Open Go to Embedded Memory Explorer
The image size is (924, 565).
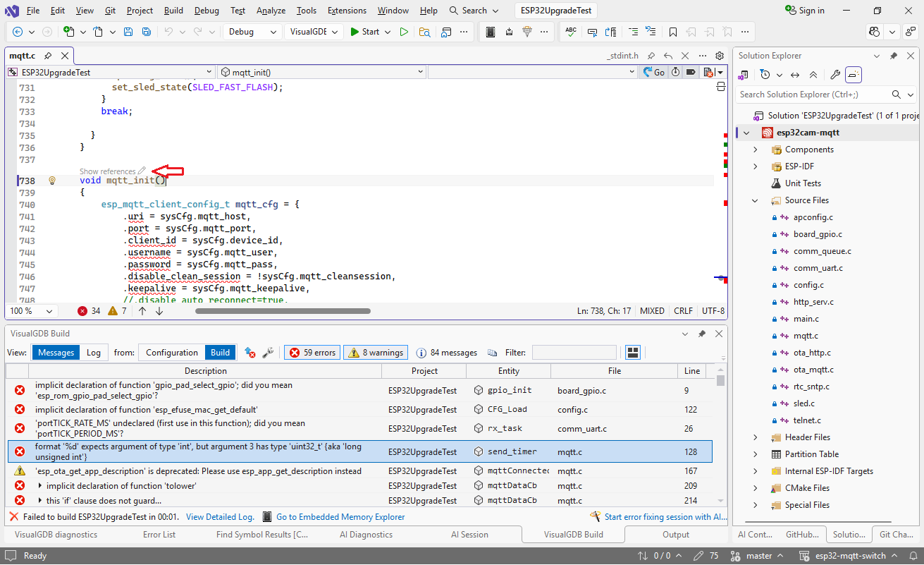point(340,517)
